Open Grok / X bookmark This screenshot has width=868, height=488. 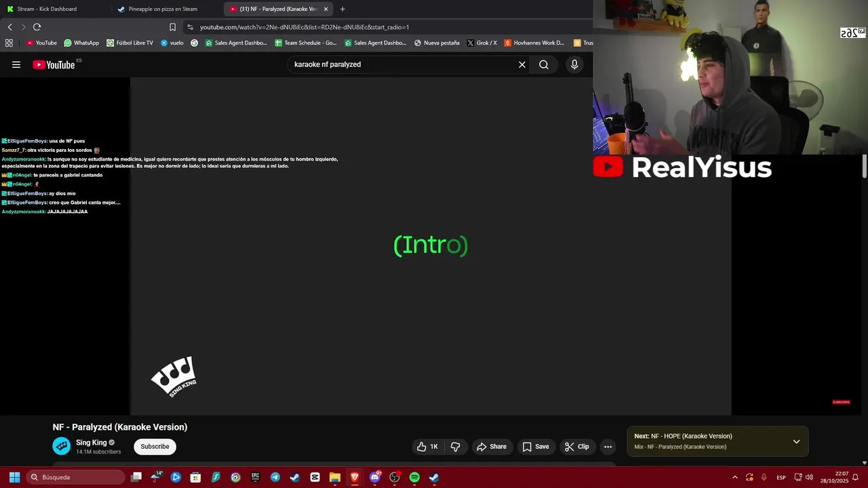coord(482,43)
